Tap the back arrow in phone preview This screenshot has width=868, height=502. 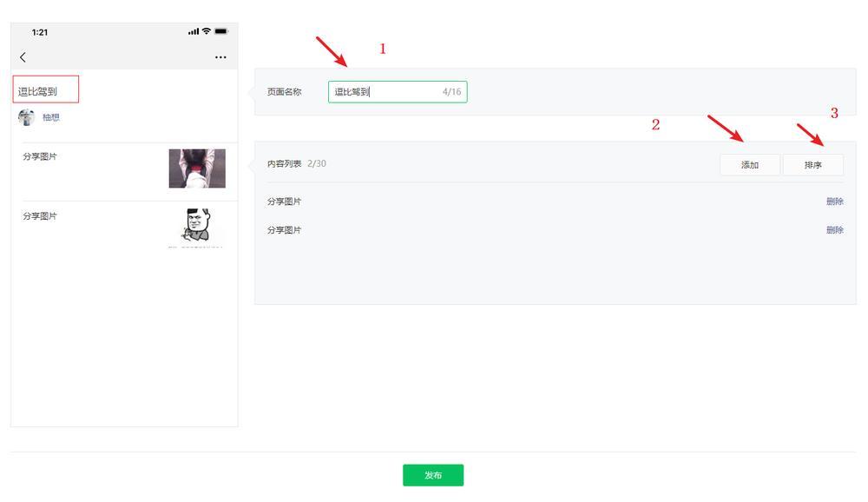tap(23, 57)
